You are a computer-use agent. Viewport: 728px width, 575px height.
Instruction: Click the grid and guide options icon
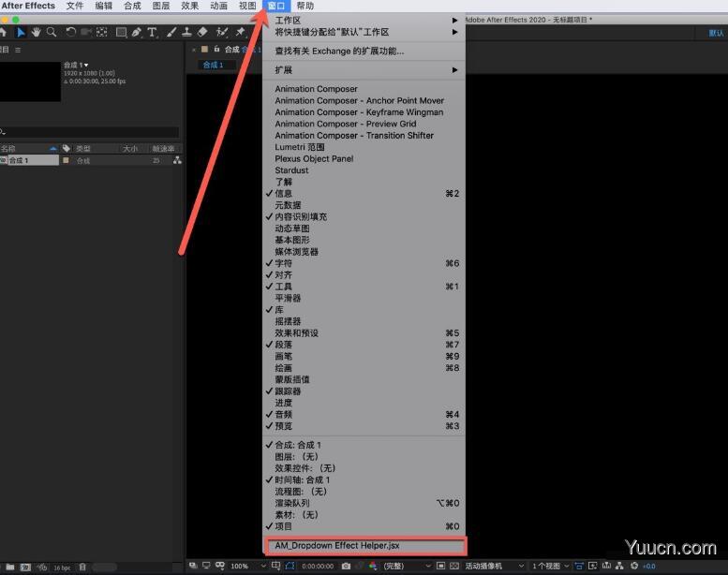click(x=275, y=566)
